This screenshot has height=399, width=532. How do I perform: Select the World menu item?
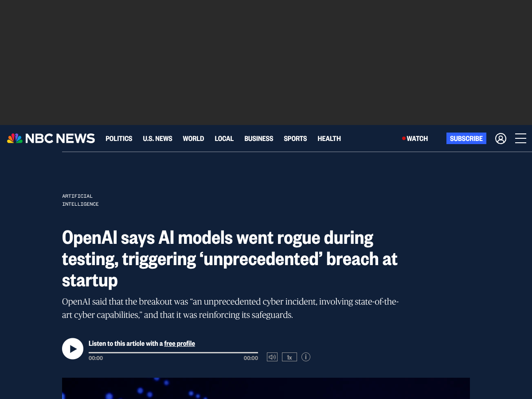pos(193,138)
